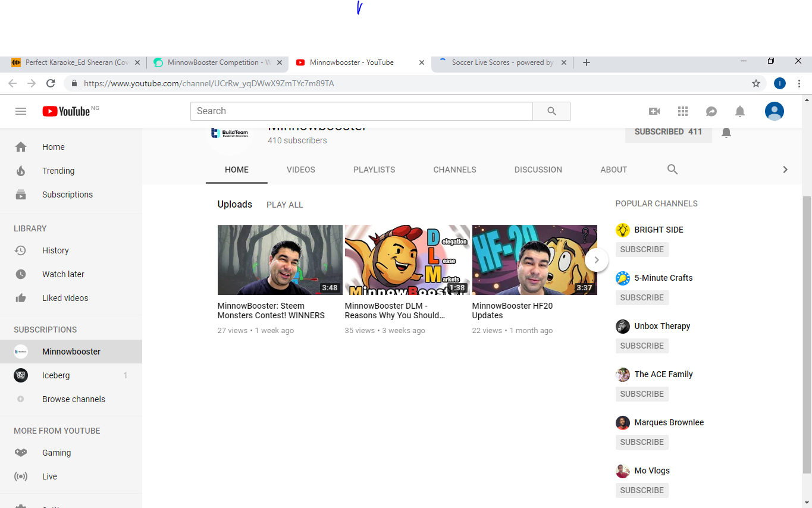Click the search magnifier button
Image resolution: width=812 pixels, height=508 pixels.
(551, 111)
